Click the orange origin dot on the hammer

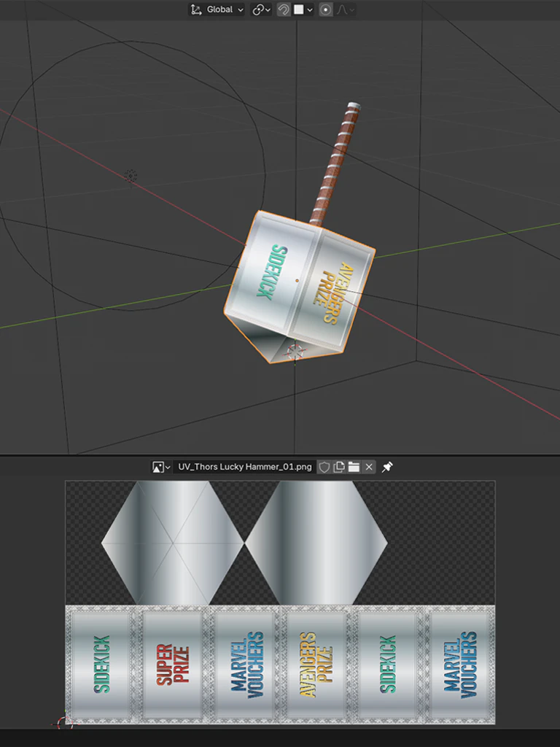[x=297, y=281]
